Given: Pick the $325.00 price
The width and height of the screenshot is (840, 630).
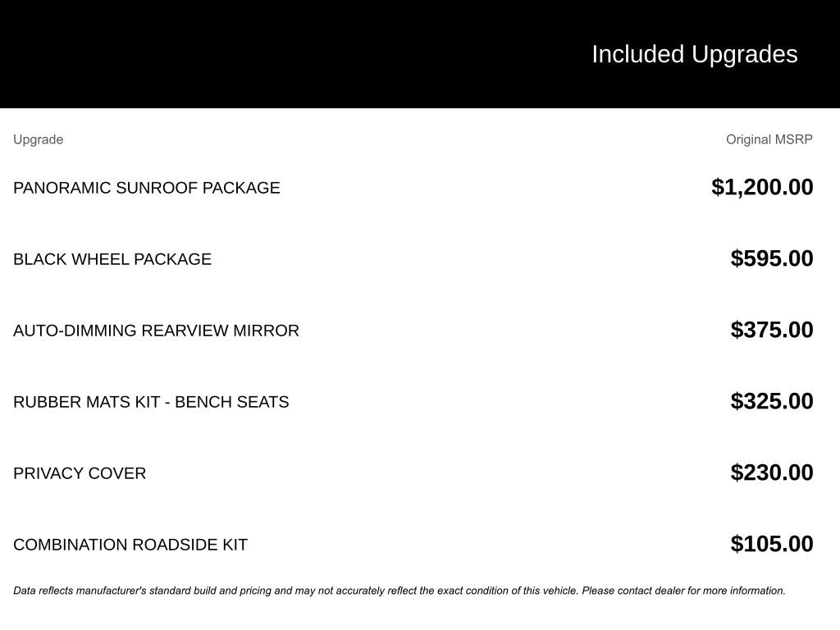Looking at the screenshot, I should [x=772, y=401].
